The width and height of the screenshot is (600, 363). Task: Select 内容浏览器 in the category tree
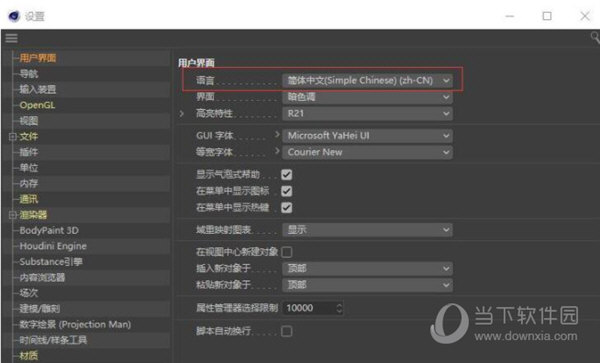42,278
